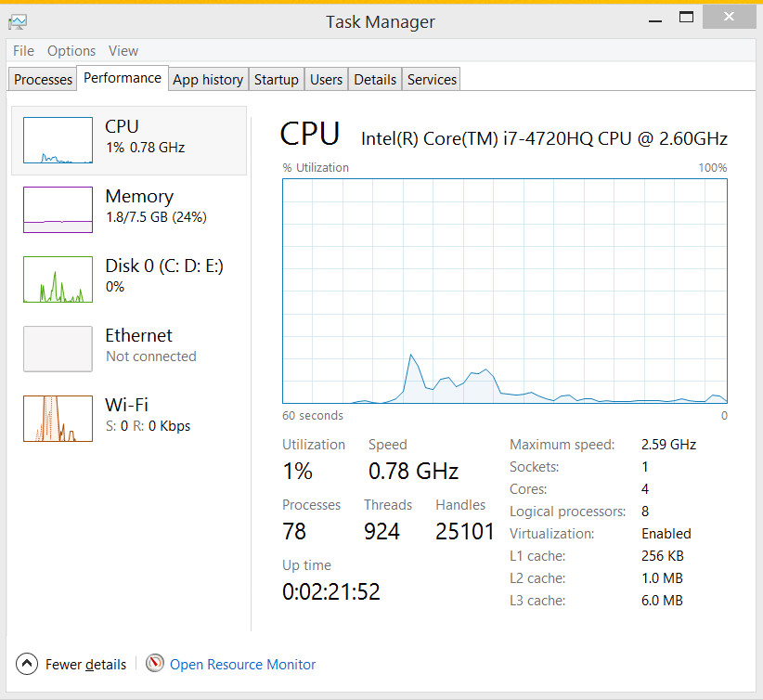Image resolution: width=763 pixels, height=700 pixels.
Task: Click the Resource Monitor gauge icon
Action: (155, 664)
